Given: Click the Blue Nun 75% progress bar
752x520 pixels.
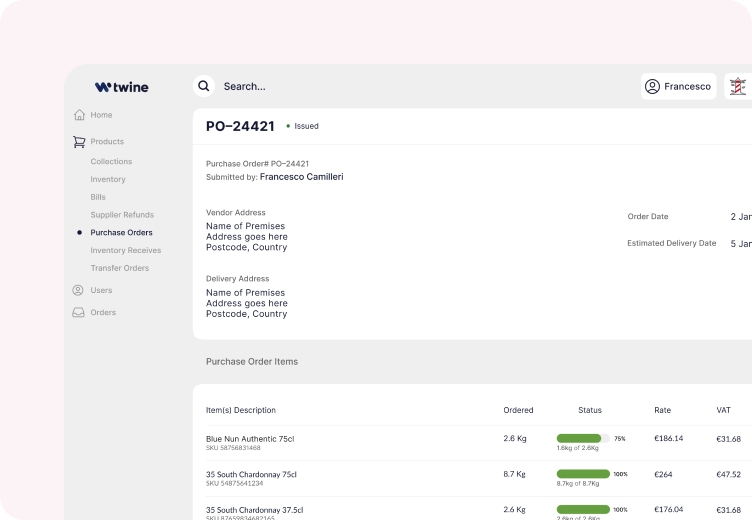Looking at the screenshot, I should pos(582,438).
